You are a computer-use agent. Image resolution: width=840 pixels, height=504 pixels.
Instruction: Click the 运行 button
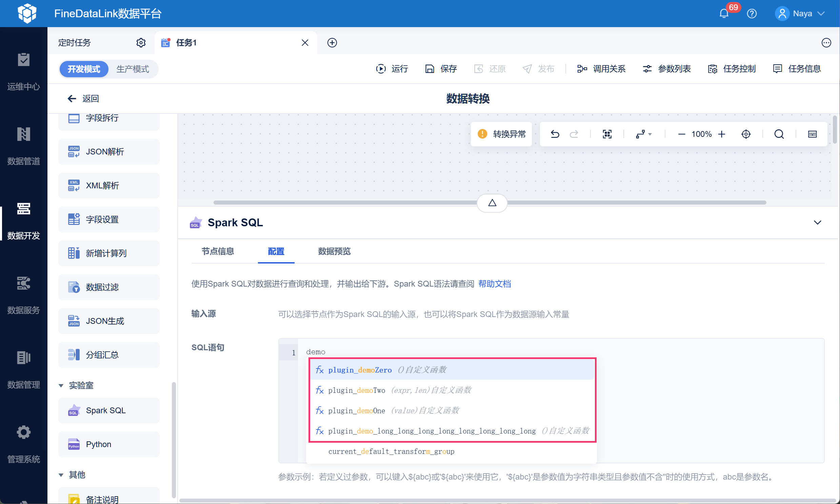(392, 69)
